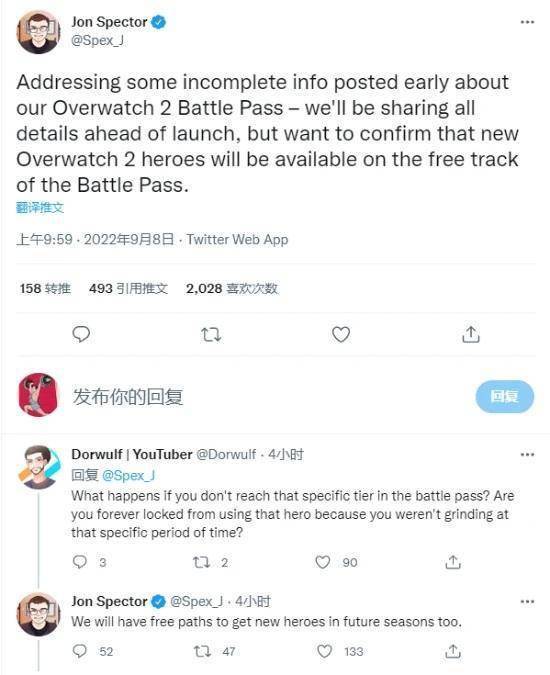
Task: Open the more options menu on main tweet
Action: tap(527, 22)
